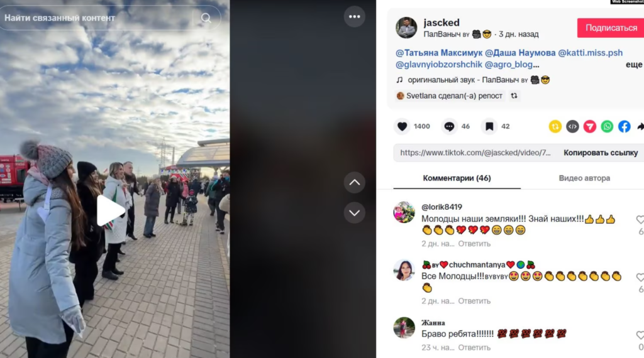Share the video to WhatsApp

point(607,126)
